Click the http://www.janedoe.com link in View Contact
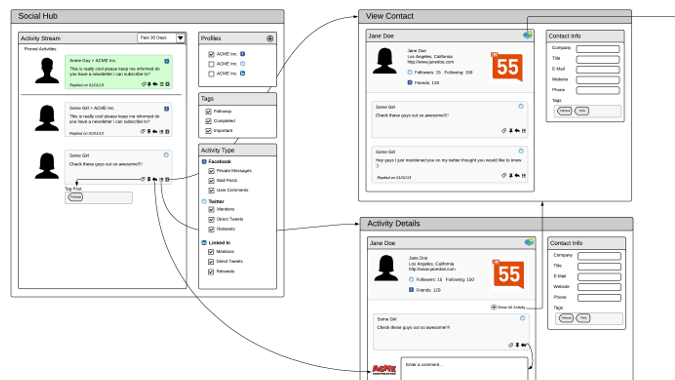 point(430,62)
